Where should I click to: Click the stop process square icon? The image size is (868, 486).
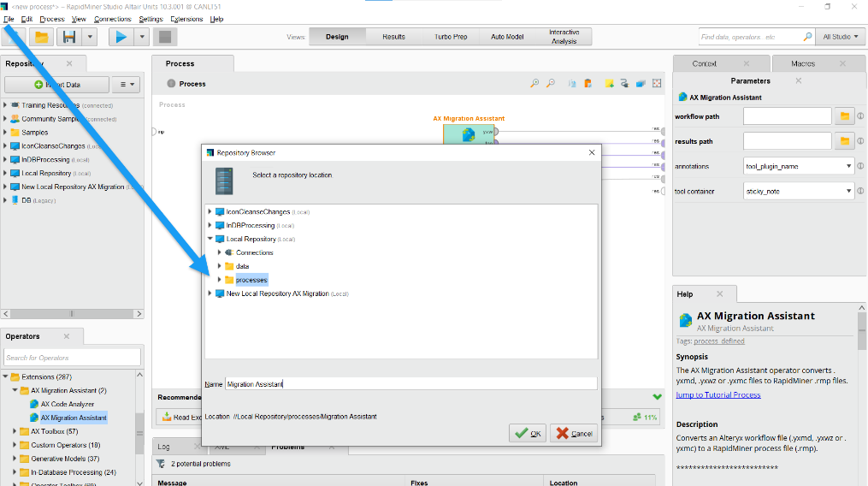(165, 37)
